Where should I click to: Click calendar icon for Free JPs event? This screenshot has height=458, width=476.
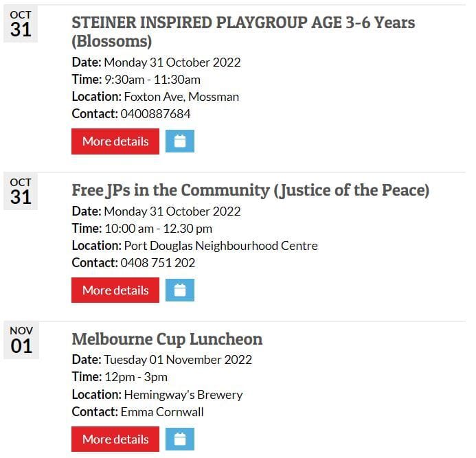pos(180,290)
